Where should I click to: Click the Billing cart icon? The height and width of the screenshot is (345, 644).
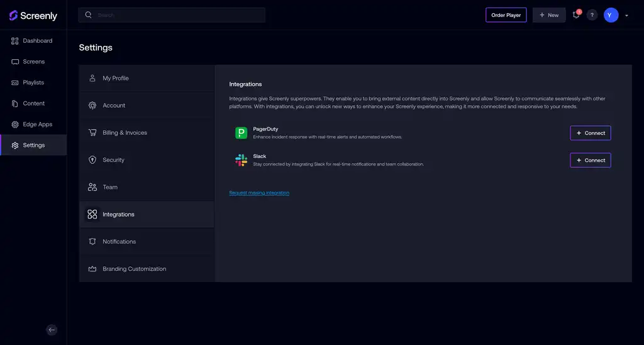pos(92,132)
